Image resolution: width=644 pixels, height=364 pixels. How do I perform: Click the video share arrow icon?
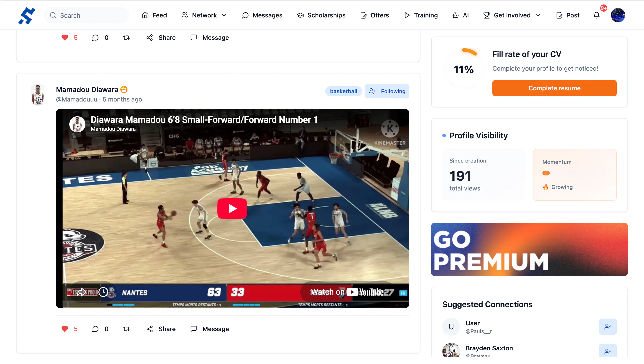[81, 292]
